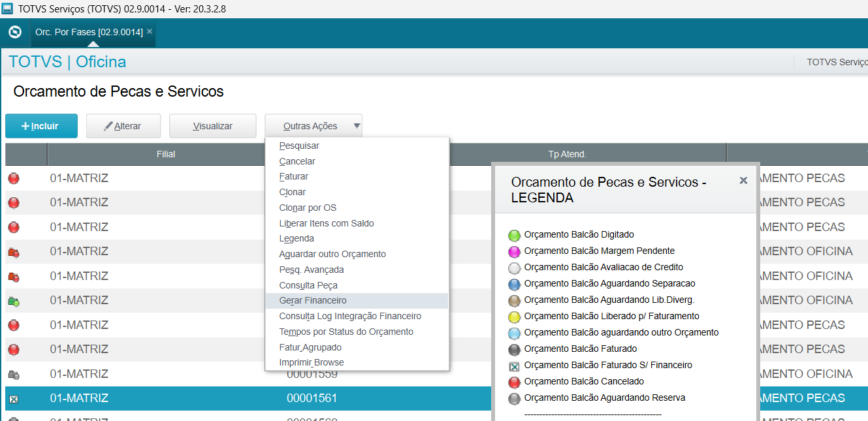Open Tempos por Status do Orçamento

357,332
